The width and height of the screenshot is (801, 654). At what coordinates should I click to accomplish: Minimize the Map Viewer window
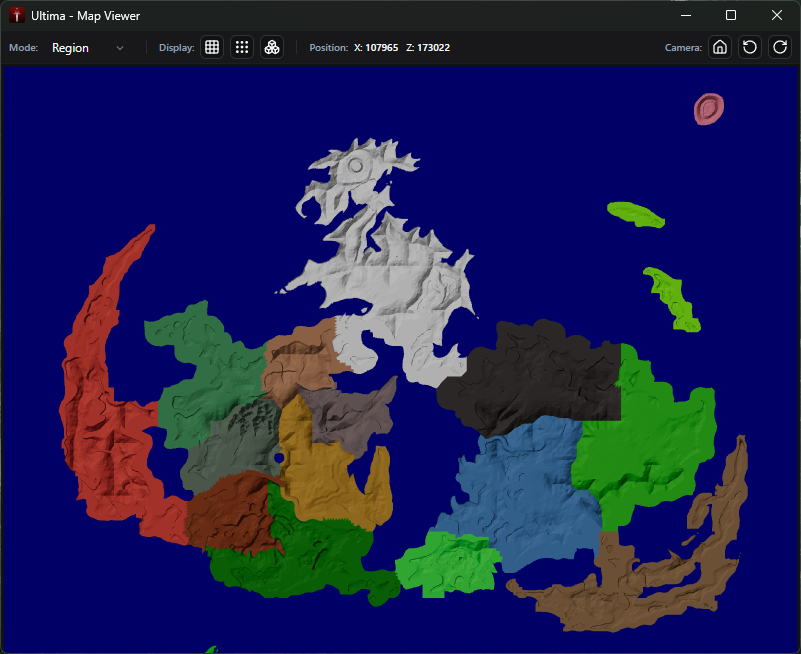point(686,15)
